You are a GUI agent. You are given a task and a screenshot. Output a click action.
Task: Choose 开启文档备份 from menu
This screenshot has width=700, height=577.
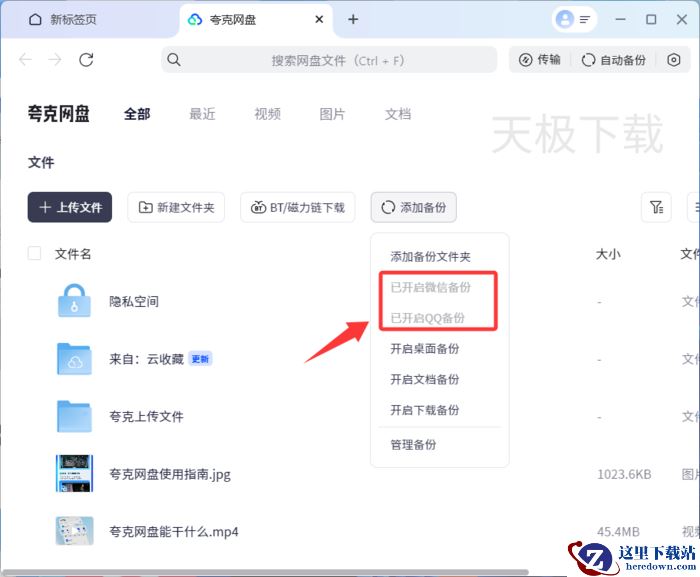point(425,380)
